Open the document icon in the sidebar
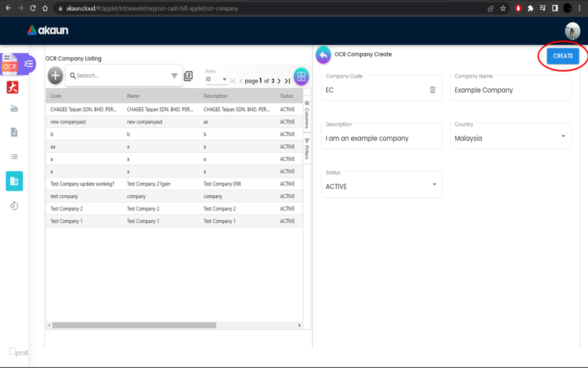The height and width of the screenshot is (368, 588). pyautogui.click(x=14, y=132)
